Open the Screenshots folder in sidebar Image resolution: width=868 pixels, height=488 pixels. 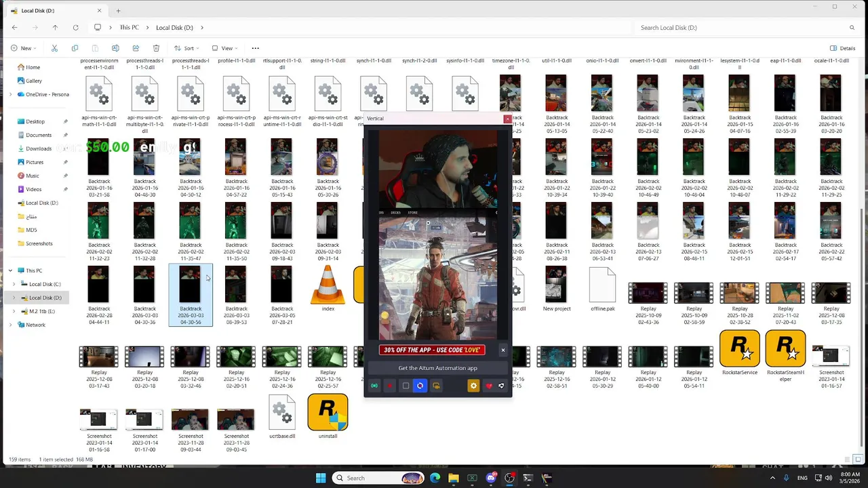click(x=39, y=243)
